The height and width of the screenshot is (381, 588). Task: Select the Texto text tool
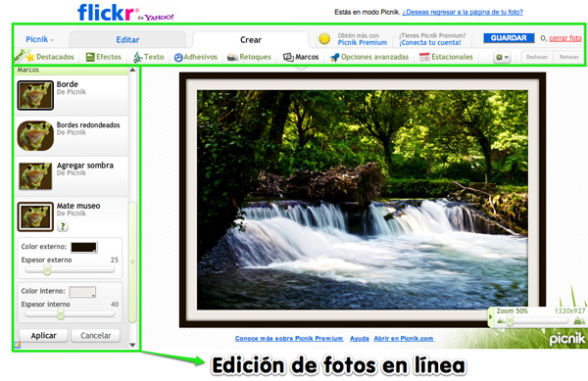[x=149, y=57]
